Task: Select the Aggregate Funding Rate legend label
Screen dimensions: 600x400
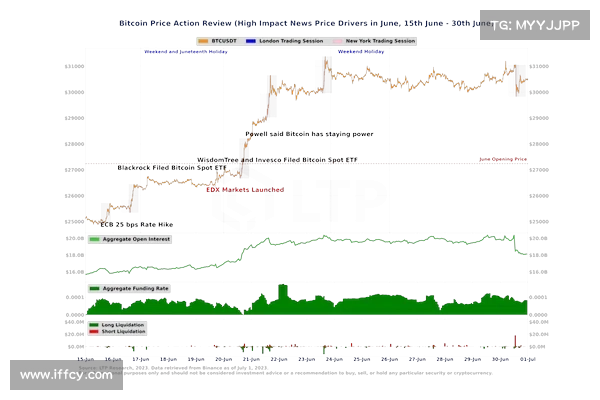Action: [134, 288]
